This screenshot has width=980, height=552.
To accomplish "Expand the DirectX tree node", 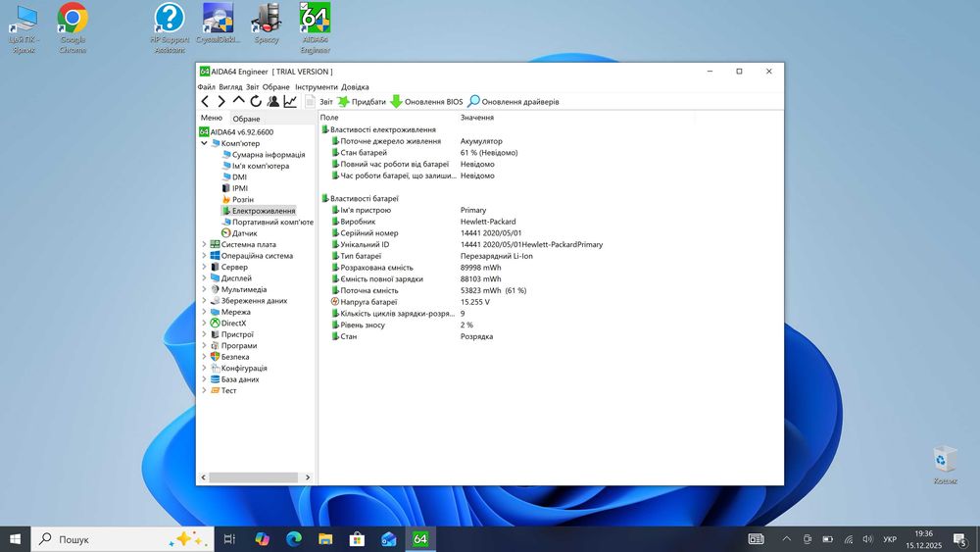I will point(204,324).
